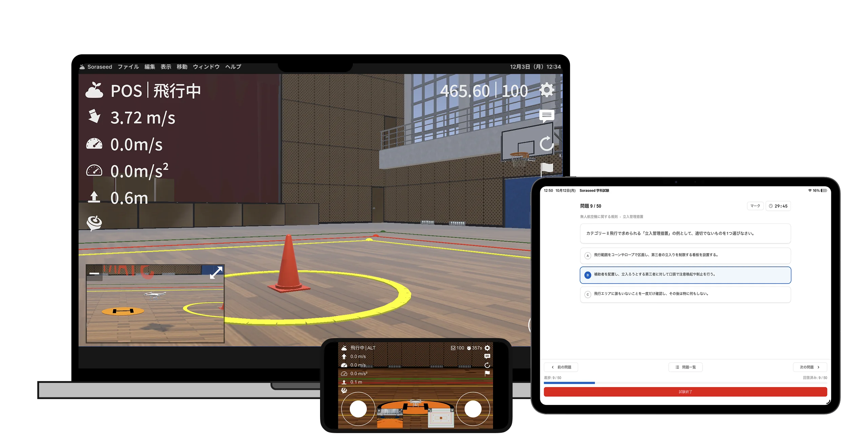Click wind speed icon beside 3.72 m/s
This screenshot has width=868, height=448.
click(94, 116)
